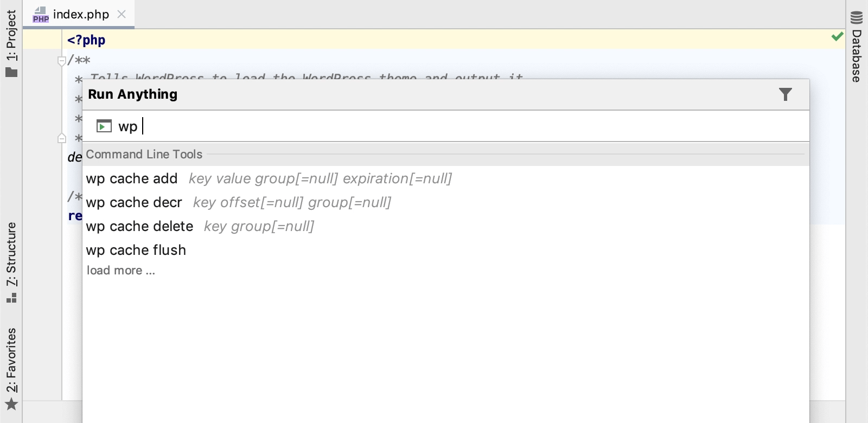Image resolution: width=868 pixels, height=423 pixels.
Task: Collapse the doc comment fold marker at top
Action: (61, 61)
